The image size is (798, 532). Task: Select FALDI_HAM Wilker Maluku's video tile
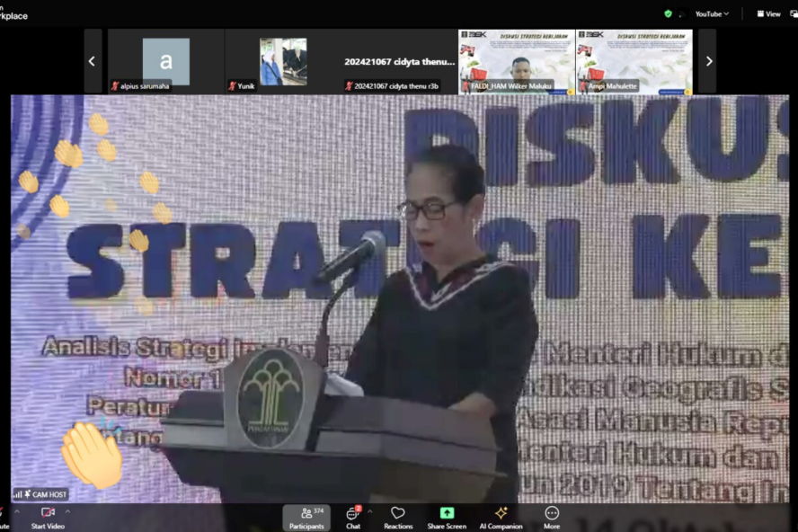(517, 61)
